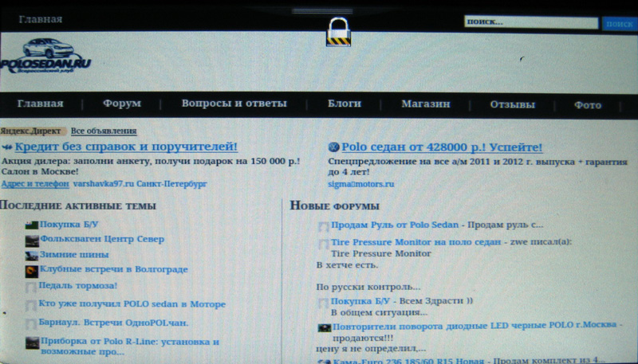Open ad Кредит без справок и поручителей!
Viewport: 638px width, 364px height.
click(x=126, y=147)
